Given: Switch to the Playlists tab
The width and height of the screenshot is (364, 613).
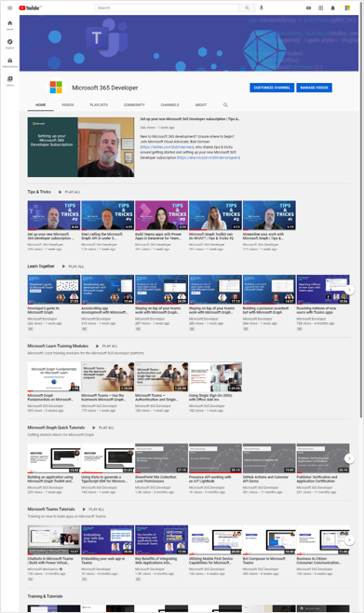Looking at the screenshot, I should pyautogui.click(x=99, y=104).
